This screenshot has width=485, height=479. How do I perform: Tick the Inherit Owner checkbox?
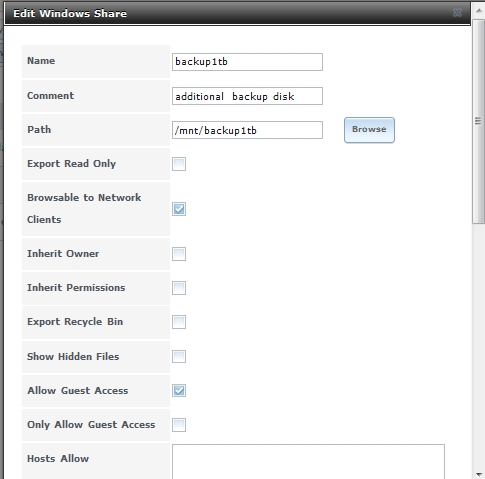click(179, 254)
